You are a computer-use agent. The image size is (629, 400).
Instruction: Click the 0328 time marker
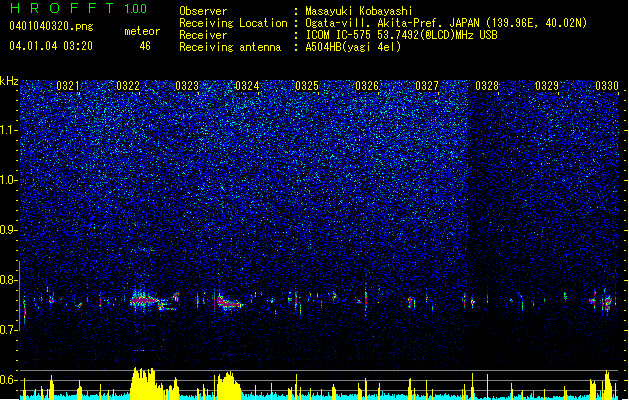(x=487, y=86)
